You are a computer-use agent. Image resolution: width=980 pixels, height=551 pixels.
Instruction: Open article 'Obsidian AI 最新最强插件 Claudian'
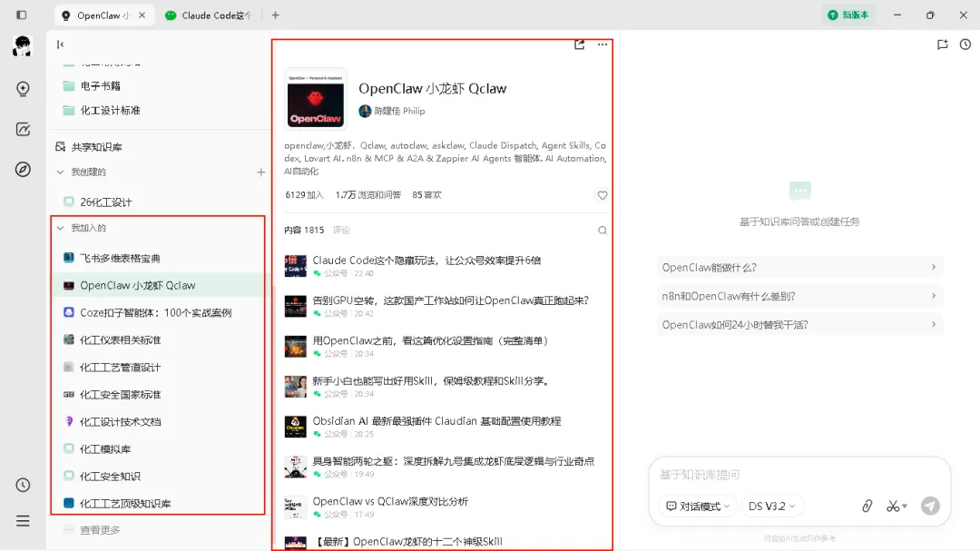point(436,421)
